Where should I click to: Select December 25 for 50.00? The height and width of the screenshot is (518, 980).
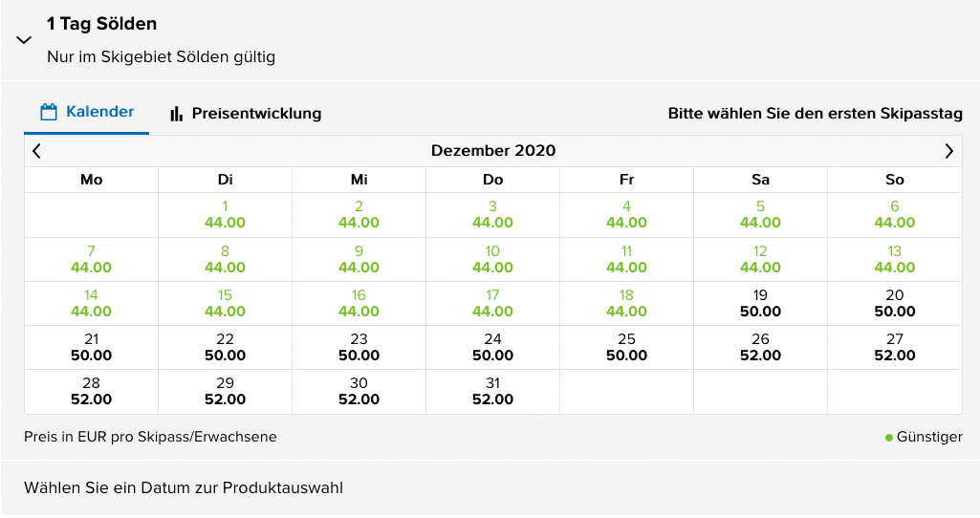(x=627, y=347)
